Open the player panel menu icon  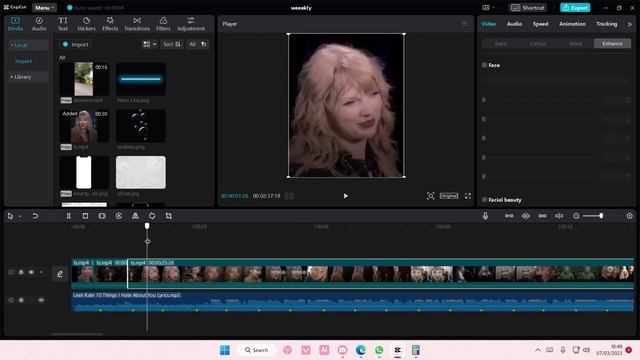pos(464,24)
